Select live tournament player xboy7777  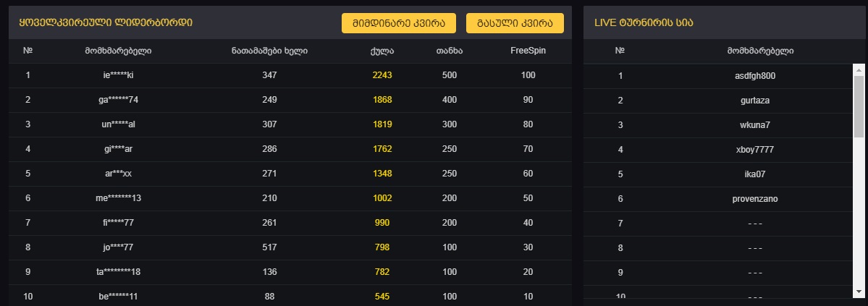[x=760, y=150]
